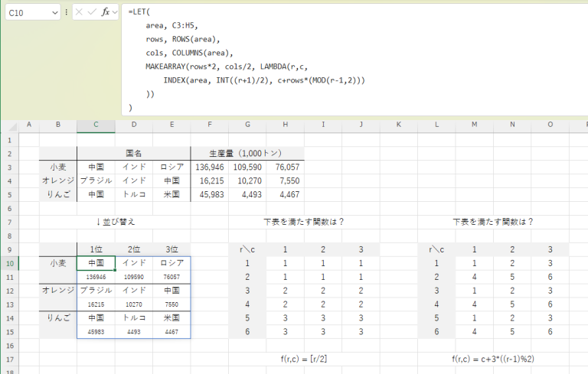Select row 17 header
588x374 pixels.
[x=9, y=359]
